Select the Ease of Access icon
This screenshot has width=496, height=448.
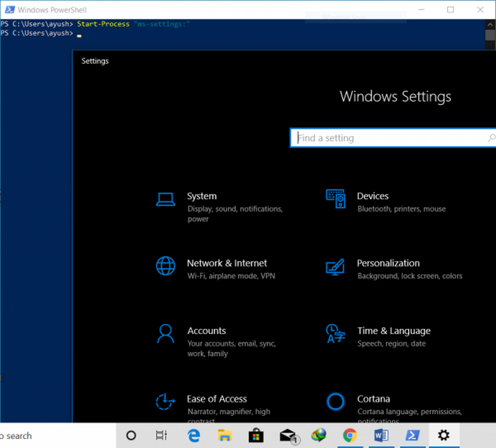pyautogui.click(x=165, y=401)
